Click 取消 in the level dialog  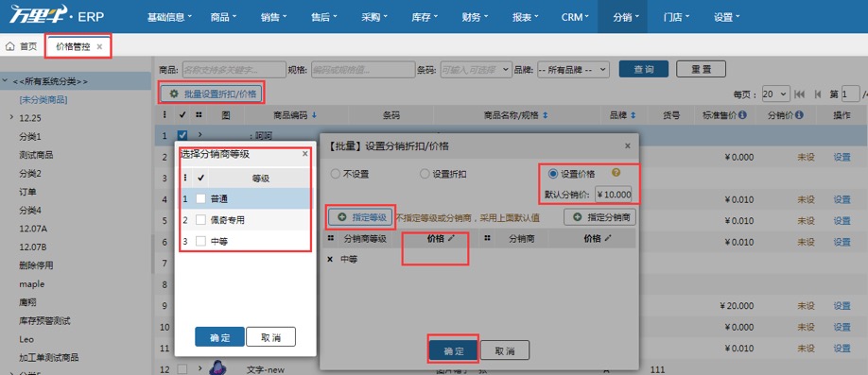[270, 337]
